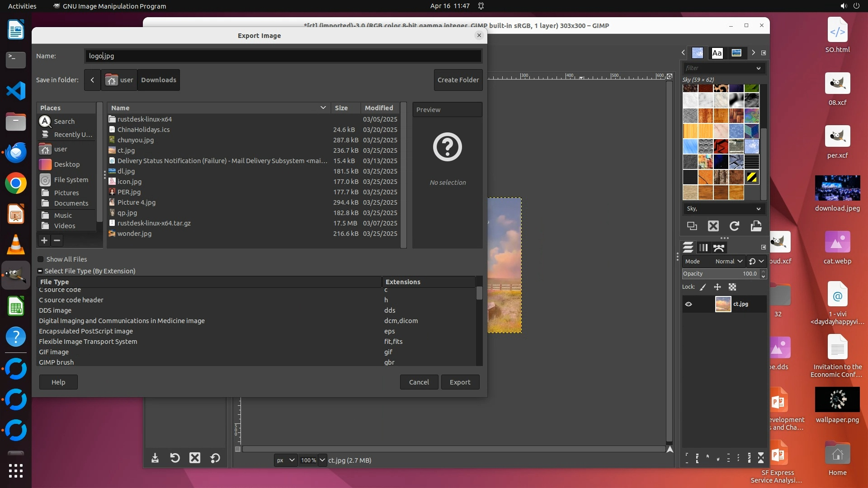This screenshot has height=488, width=868.
Task: Open pattern as image icon
Action: (x=756, y=226)
